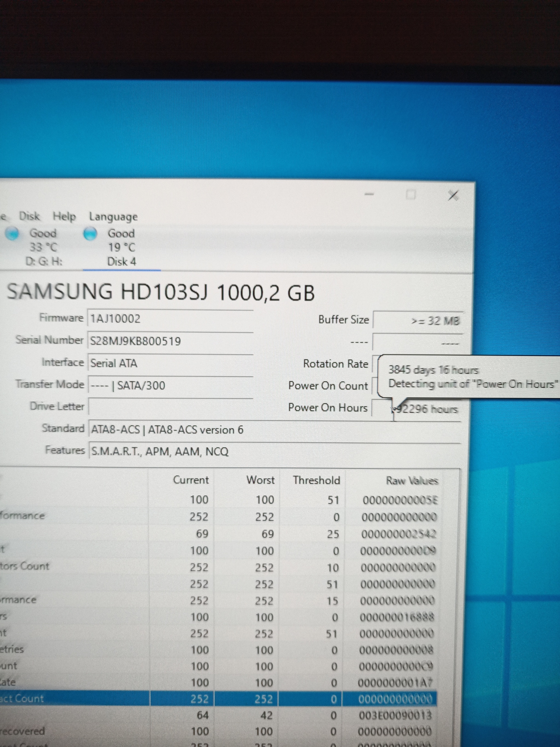Open the Disk menu
Image resolution: width=560 pixels, height=747 pixels.
[x=29, y=216]
